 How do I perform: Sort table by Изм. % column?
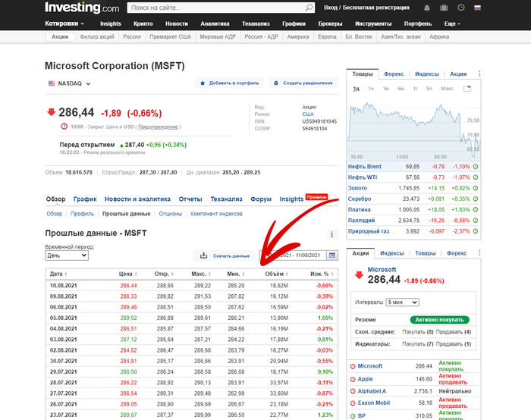coord(322,274)
